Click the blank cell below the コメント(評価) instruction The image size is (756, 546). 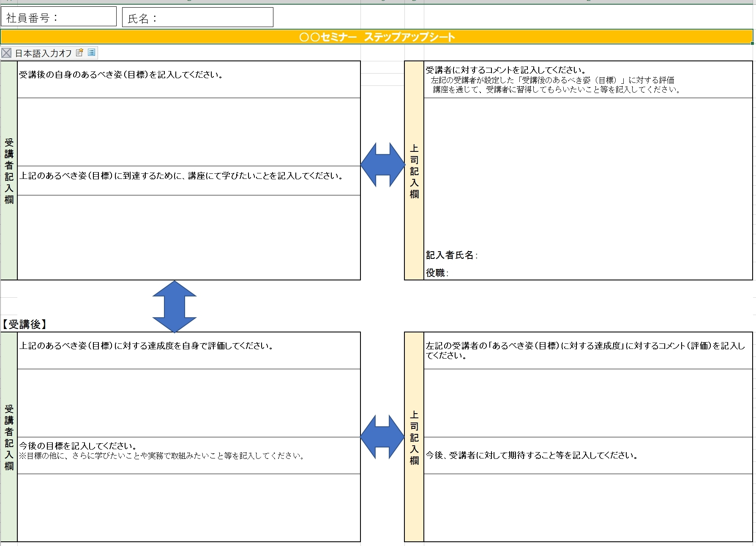pyautogui.click(x=588, y=403)
